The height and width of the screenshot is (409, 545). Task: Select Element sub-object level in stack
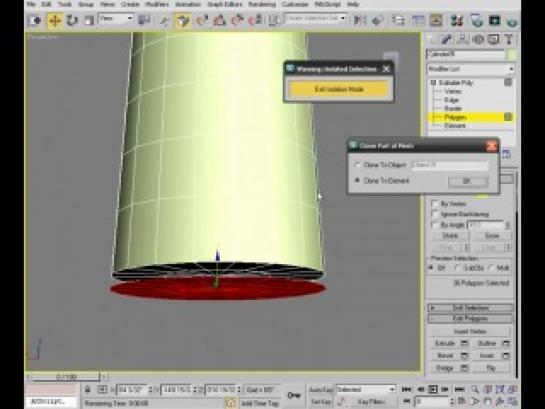tap(455, 126)
